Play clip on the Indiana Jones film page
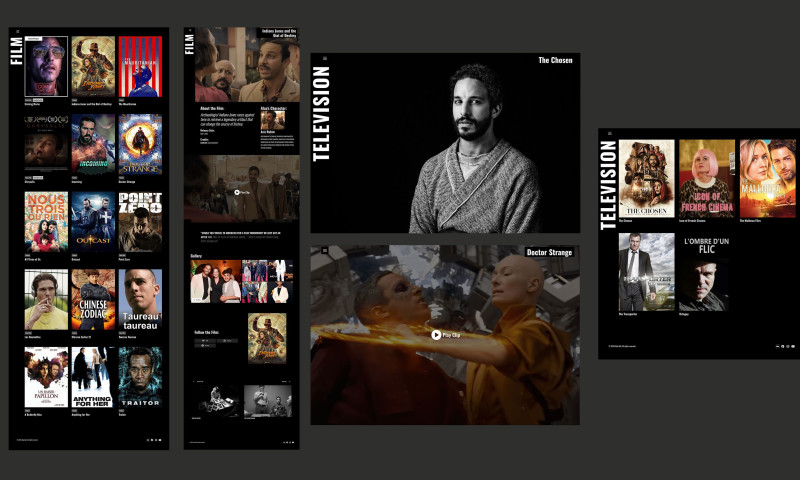 tap(242, 192)
